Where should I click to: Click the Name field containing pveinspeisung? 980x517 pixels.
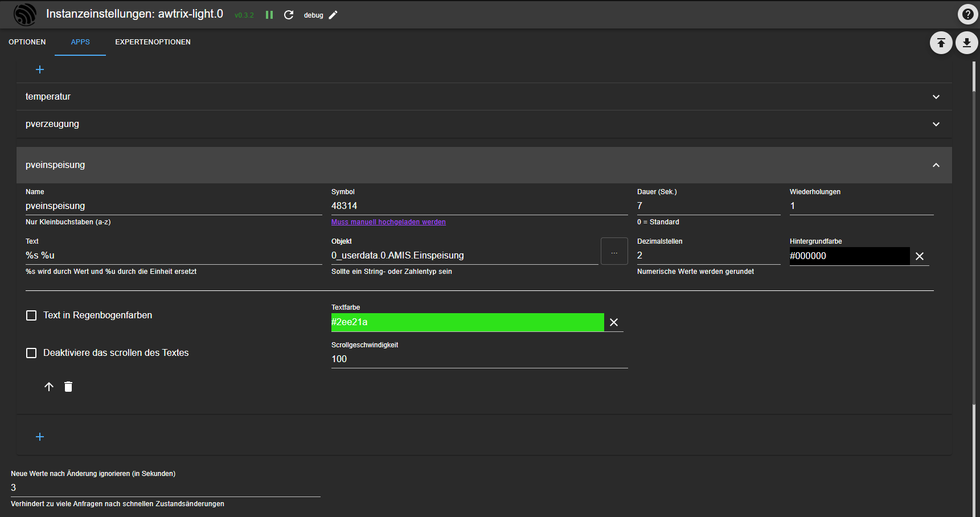coord(174,206)
